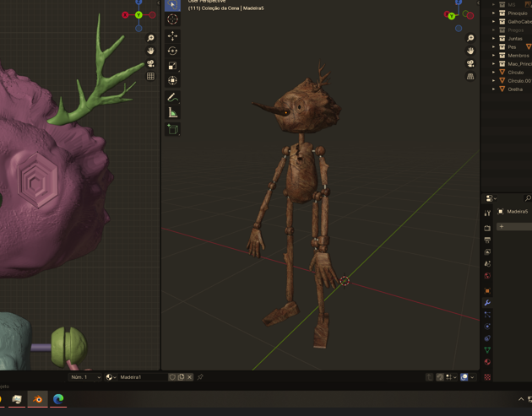Toggle fake user shield for Madeira1
532x416 pixels.
(172, 377)
